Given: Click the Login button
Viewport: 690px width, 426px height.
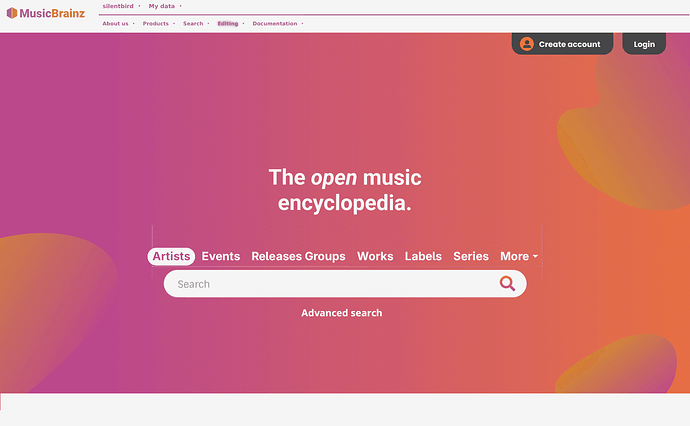Looking at the screenshot, I should coord(644,44).
